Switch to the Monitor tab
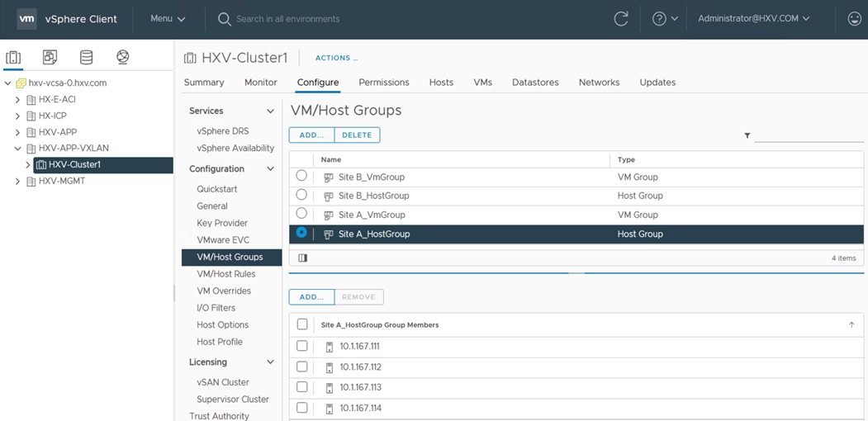The width and height of the screenshot is (868, 421). [x=260, y=83]
